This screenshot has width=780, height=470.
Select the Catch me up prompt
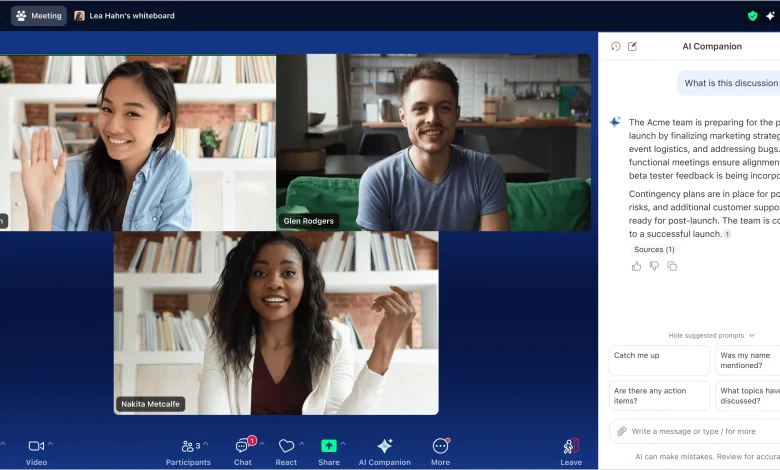660,361
